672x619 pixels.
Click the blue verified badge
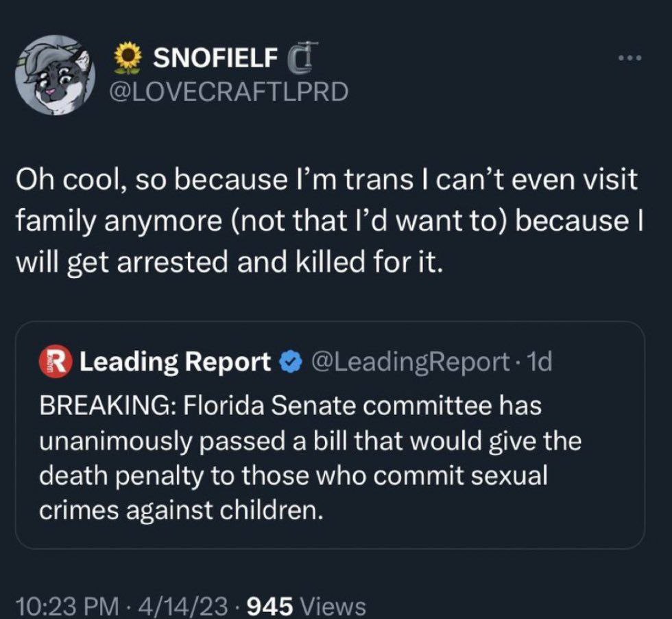click(x=291, y=362)
